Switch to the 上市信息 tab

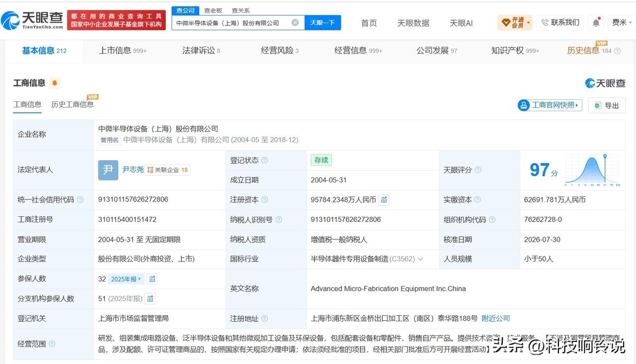[123, 51]
